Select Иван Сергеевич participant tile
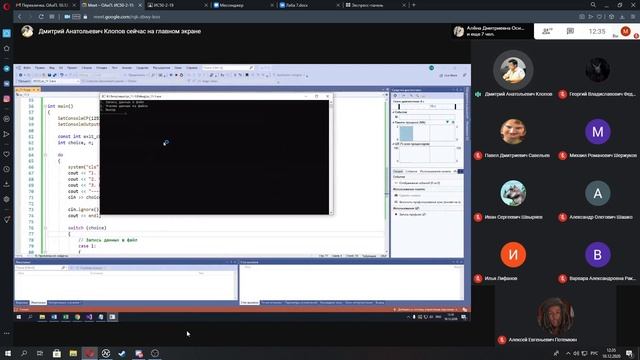640x360 pixels. (x=513, y=193)
